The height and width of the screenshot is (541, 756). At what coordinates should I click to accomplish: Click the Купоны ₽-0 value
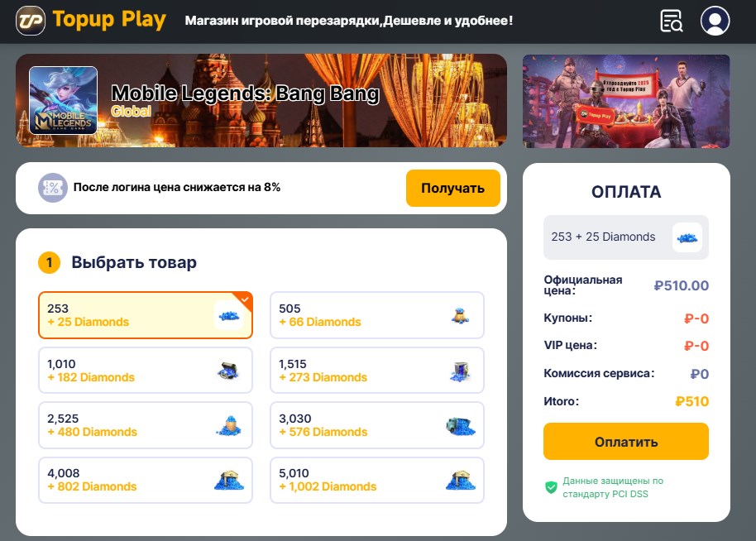click(696, 318)
